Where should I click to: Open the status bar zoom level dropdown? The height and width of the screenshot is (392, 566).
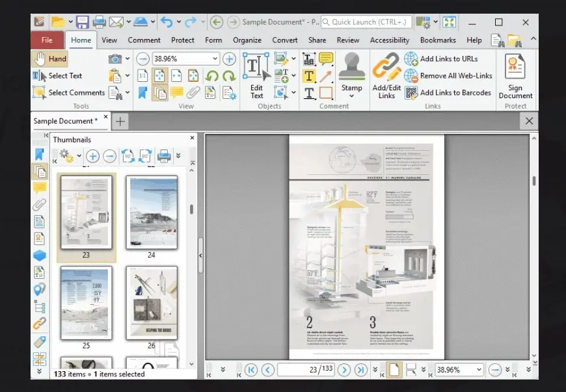pos(479,369)
